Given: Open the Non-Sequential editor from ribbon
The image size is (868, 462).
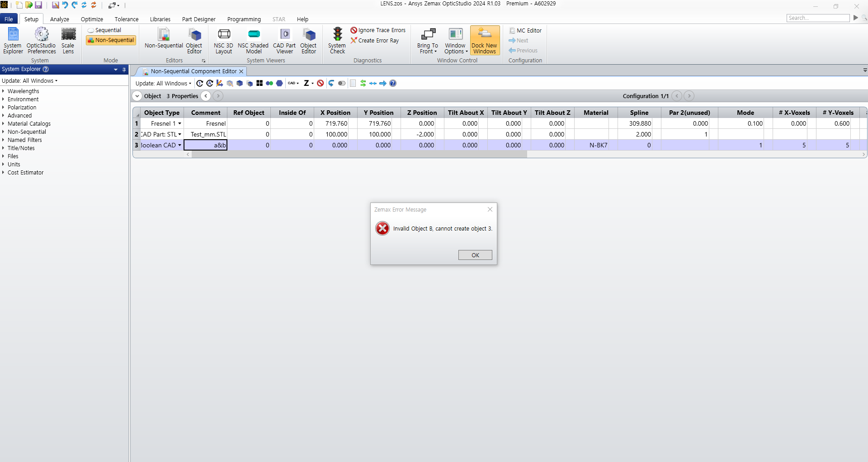Looking at the screenshot, I should [x=164, y=38].
